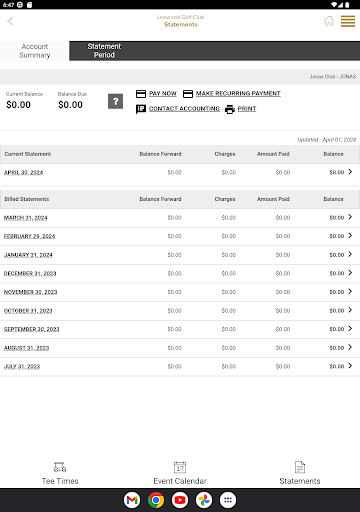360x512 pixels.
Task: Click the Jonas Club - JONAS text
Action: tap(332, 77)
